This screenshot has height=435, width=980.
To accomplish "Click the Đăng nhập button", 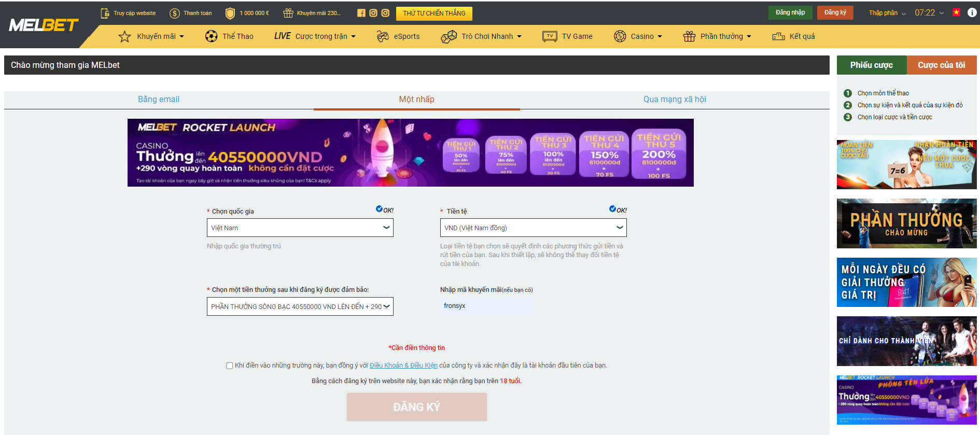I will pyautogui.click(x=790, y=12).
